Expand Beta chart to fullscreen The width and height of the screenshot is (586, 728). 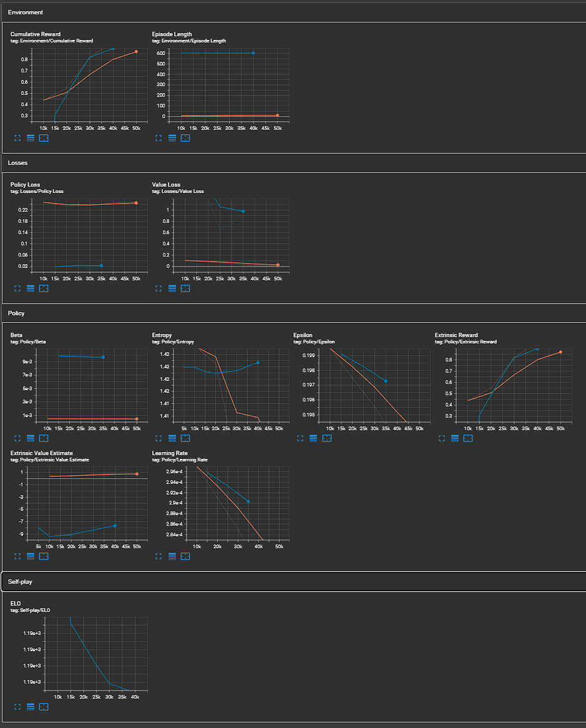[x=17, y=438]
